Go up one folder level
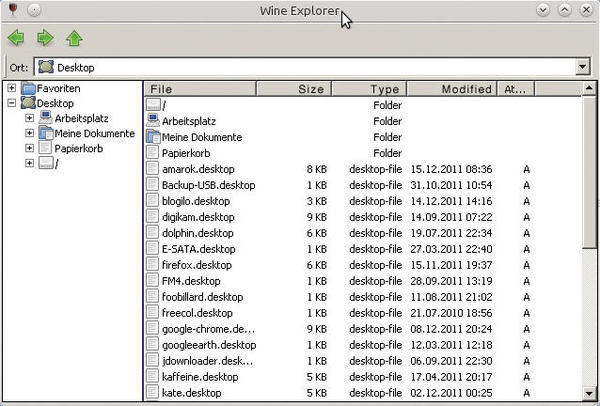The width and height of the screenshot is (600, 406). 74,38
